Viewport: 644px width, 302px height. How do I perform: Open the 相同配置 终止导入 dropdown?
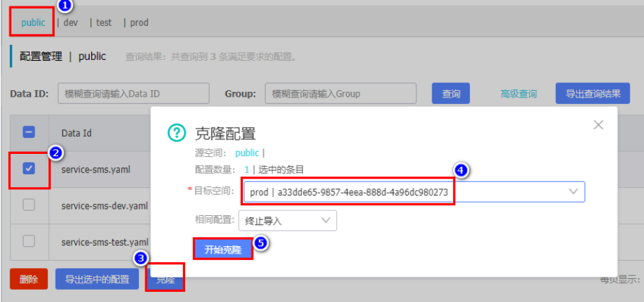(x=288, y=221)
